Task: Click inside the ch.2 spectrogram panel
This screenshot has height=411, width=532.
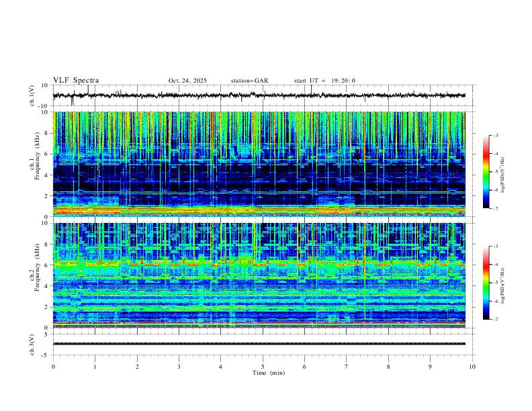Action: pyautogui.click(x=259, y=275)
